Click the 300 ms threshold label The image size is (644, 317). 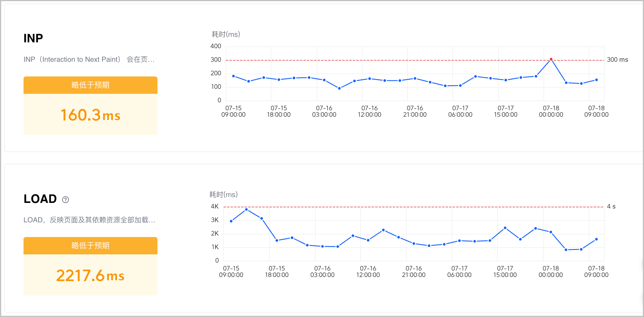point(618,60)
